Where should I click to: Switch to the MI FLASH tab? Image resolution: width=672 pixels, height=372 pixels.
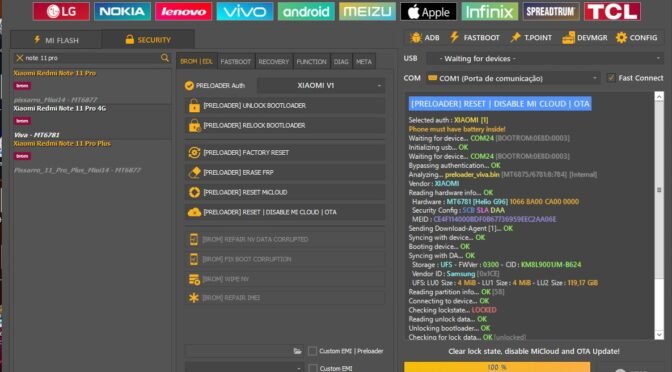56,40
